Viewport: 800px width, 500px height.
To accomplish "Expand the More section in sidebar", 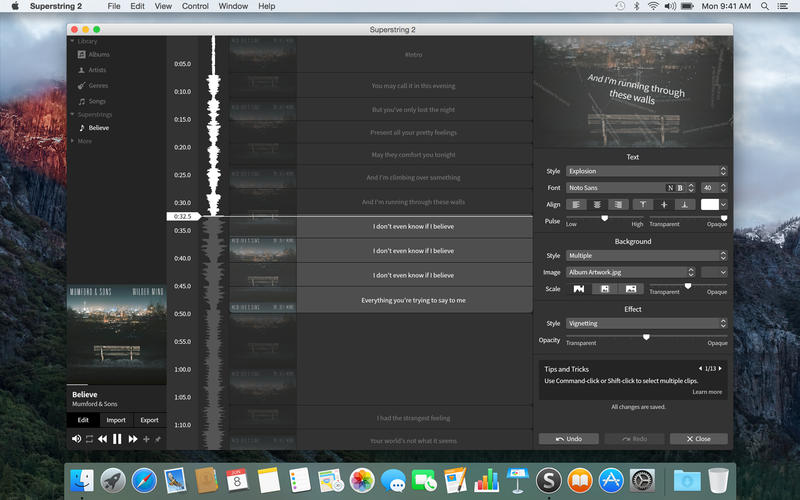I will coord(72,141).
